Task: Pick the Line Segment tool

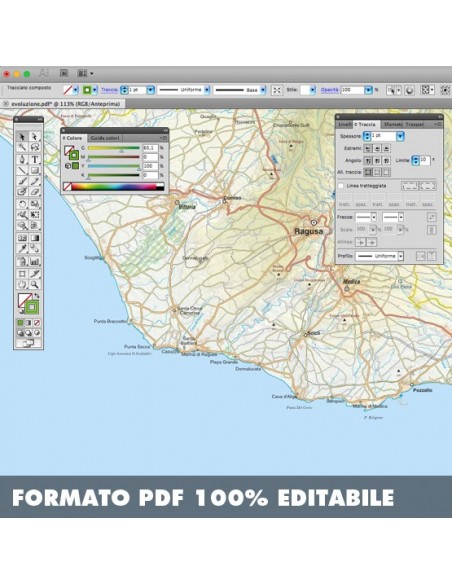Action: [22, 171]
